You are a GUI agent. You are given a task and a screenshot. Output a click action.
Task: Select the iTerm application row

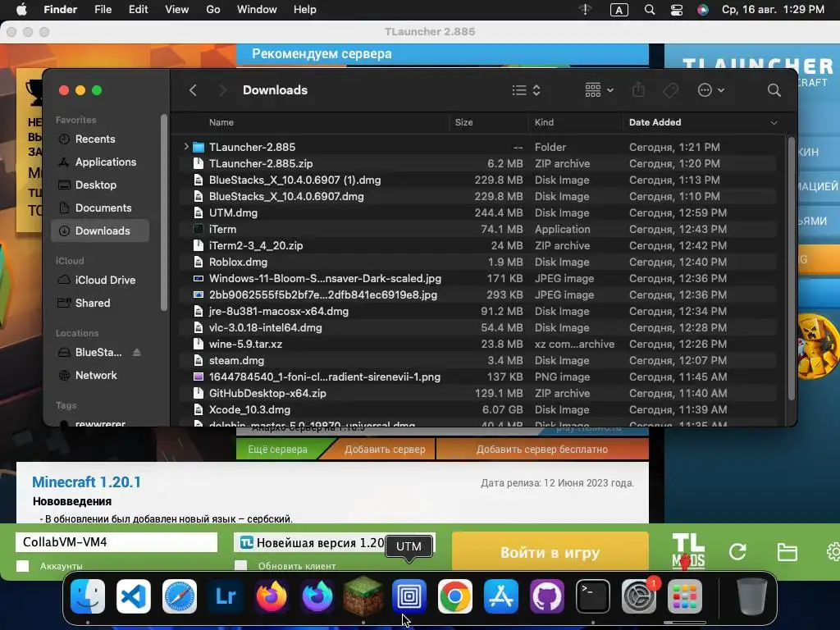pyautogui.click(x=478, y=229)
